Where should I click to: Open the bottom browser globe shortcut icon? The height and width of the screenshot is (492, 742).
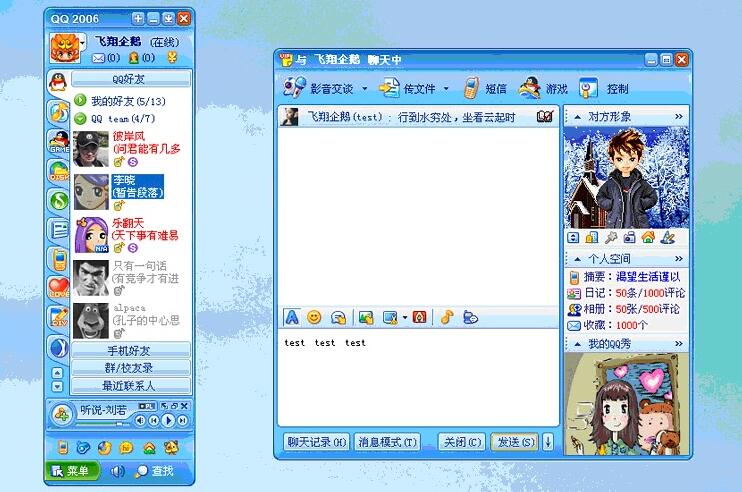pyautogui.click(x=104, y=447)
